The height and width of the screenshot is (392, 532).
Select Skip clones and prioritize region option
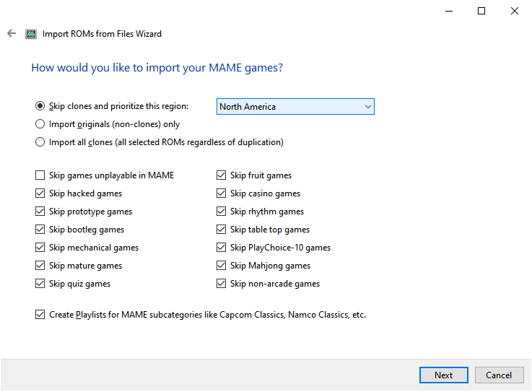pyautogui.click(x=40, y=106)
